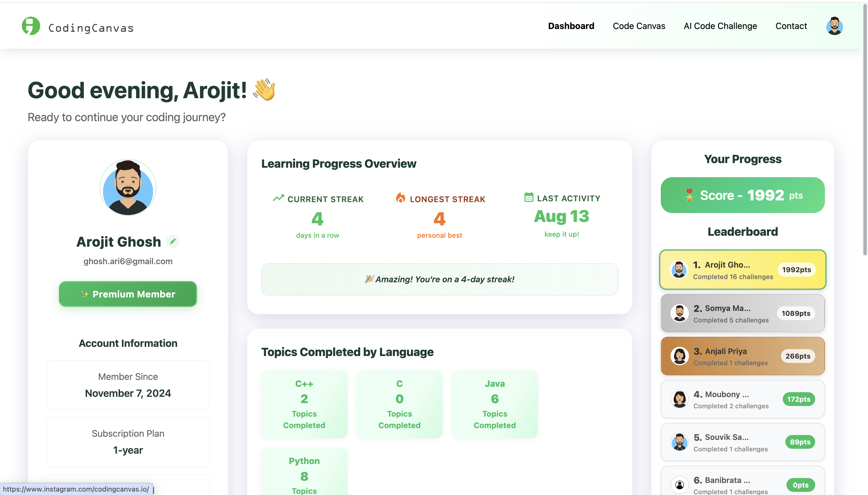The height and width of the screenshot is (495, 868).
Task: Click the current streak trend icon
Action: [278, 198]
